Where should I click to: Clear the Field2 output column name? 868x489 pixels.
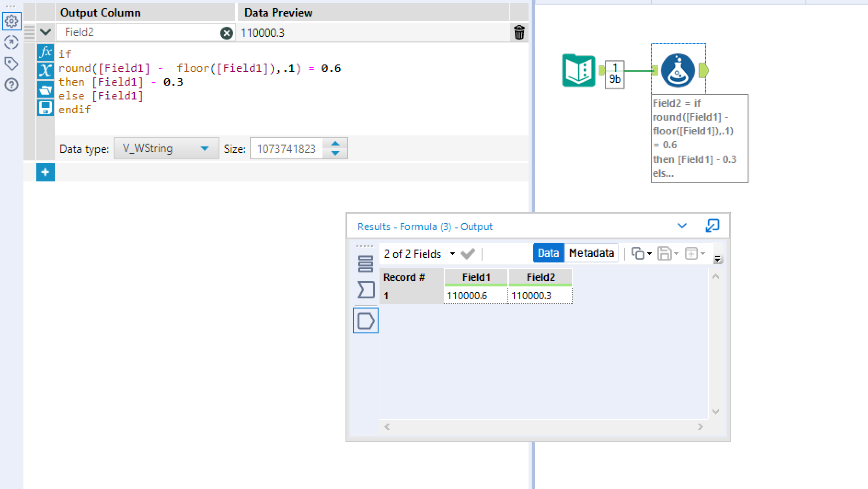[x=227, y=33]
